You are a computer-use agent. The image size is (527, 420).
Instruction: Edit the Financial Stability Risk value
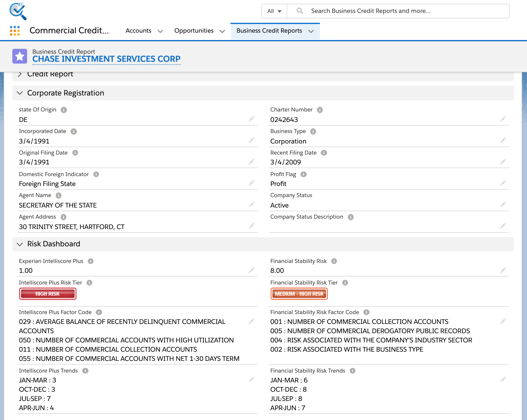pos(503,270)
